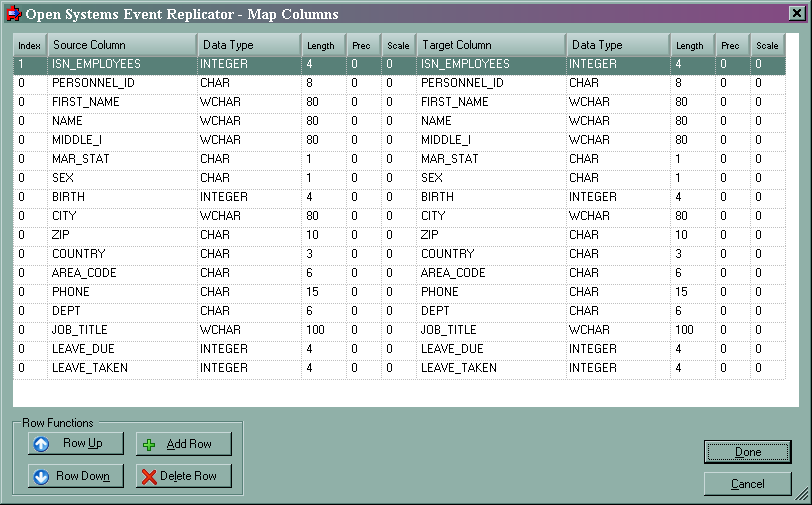812x505 pixels.
Task: Click the Row Down arrow icon
Action: pyautogui.click(x=41, y=477)
